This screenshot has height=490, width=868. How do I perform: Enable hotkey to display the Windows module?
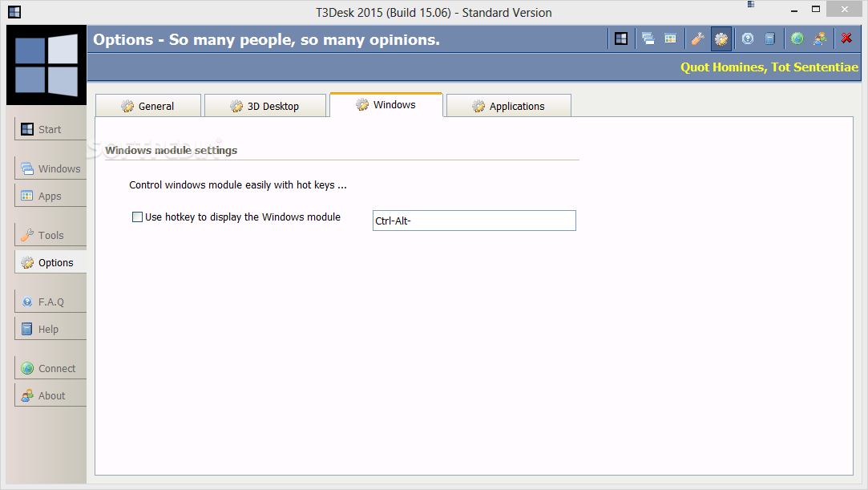coord(137,217)
